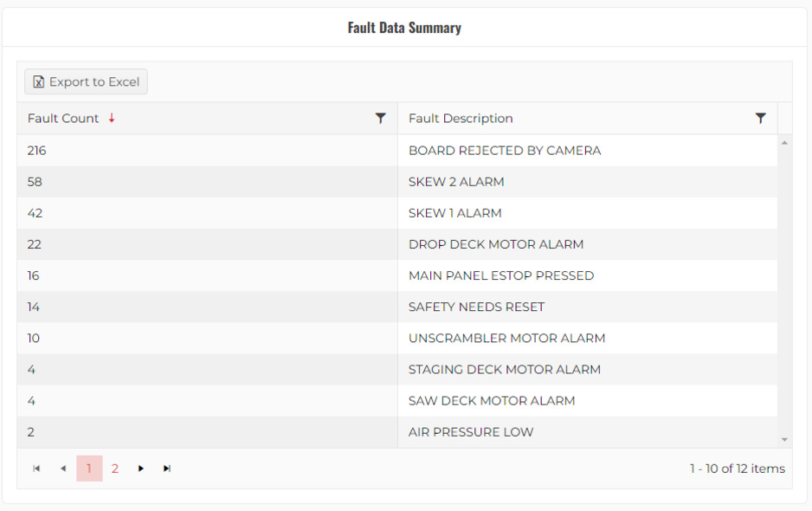Viewport: 812px width, 511px height.
Task: Click the Excel icon on the export button
Action: (38, 82)
